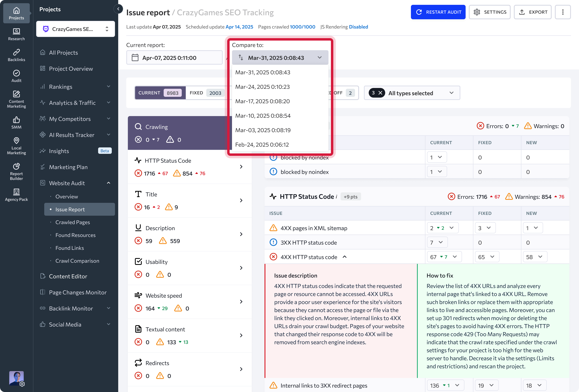Open the three-dot more options menu
The width and height of the screenshot is (579, 392).
563,12
